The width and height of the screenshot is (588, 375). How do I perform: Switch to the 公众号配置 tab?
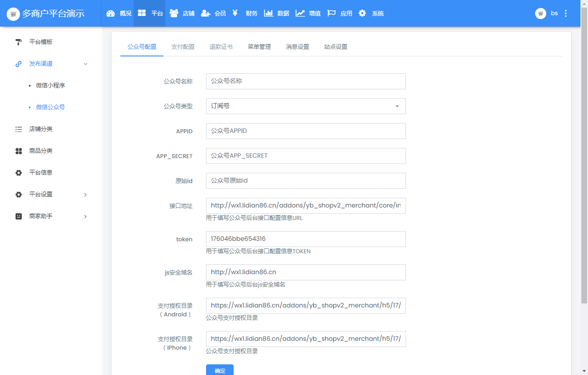(142, 47)
